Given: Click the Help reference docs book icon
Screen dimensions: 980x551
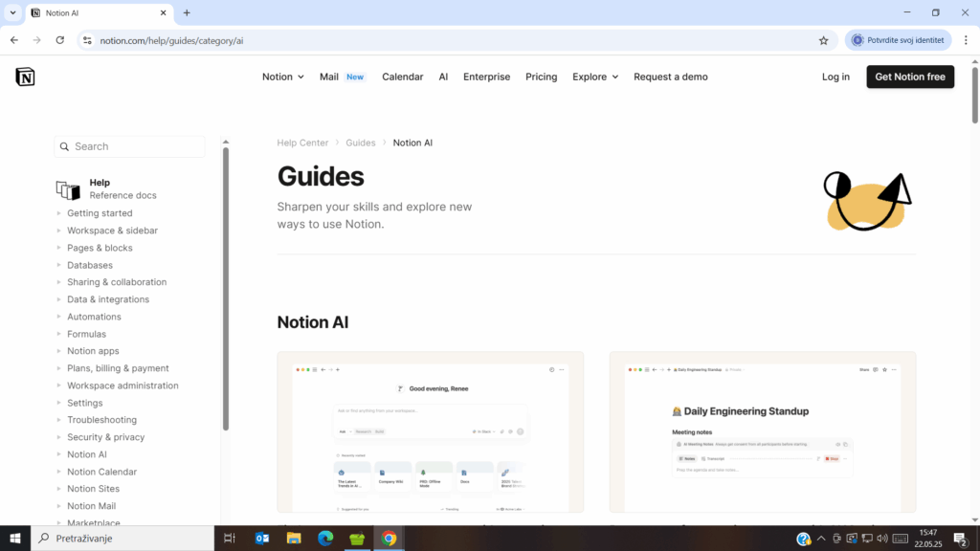Looking at the screenshot, I should 68,190.
